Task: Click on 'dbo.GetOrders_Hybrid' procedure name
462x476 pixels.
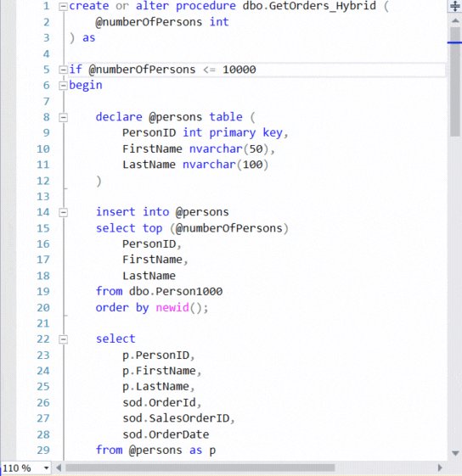Action: 309,6
